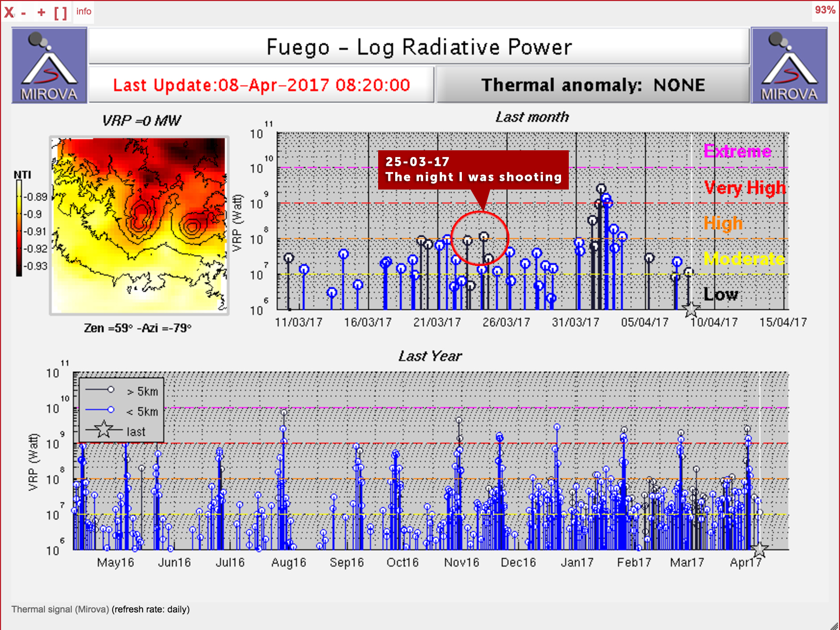Image resolution: width=840 pixels, height=630 pixels.
Task: Click the Last month chart title
Action: (532, 117)
